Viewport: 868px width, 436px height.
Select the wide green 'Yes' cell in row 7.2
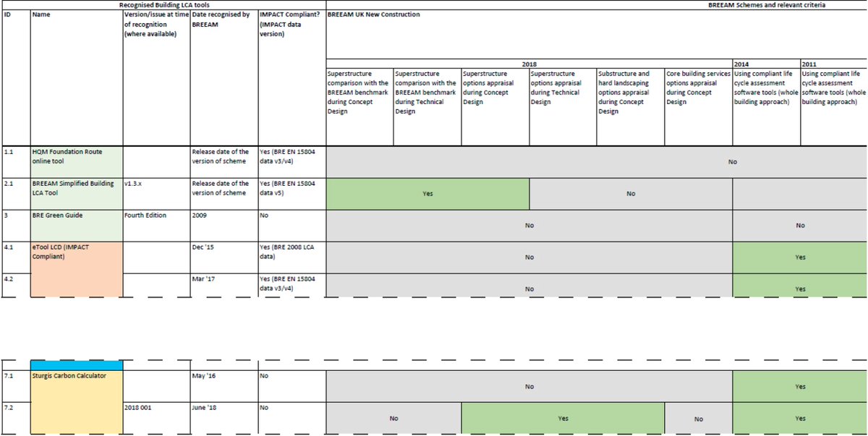tap(563, 417)
